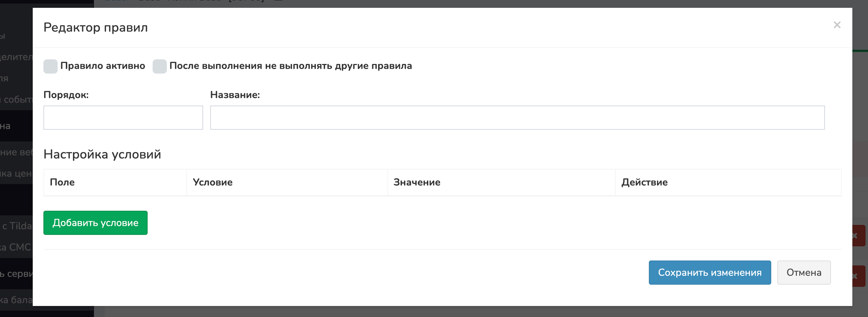
Task: Focus the Порядок input field
Action: pos(123,118)
